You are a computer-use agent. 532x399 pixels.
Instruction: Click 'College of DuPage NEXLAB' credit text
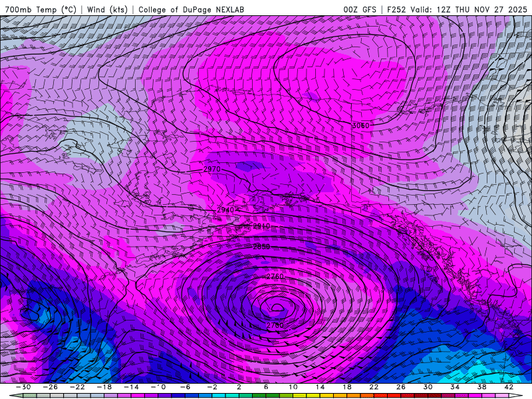click(x=191, y=9)
